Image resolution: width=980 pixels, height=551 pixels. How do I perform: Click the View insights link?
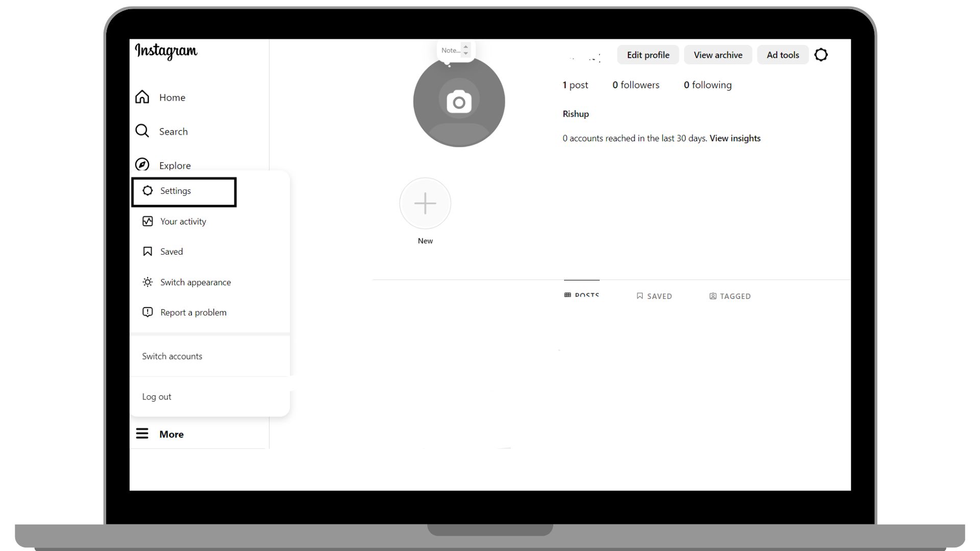coord(735,138)
